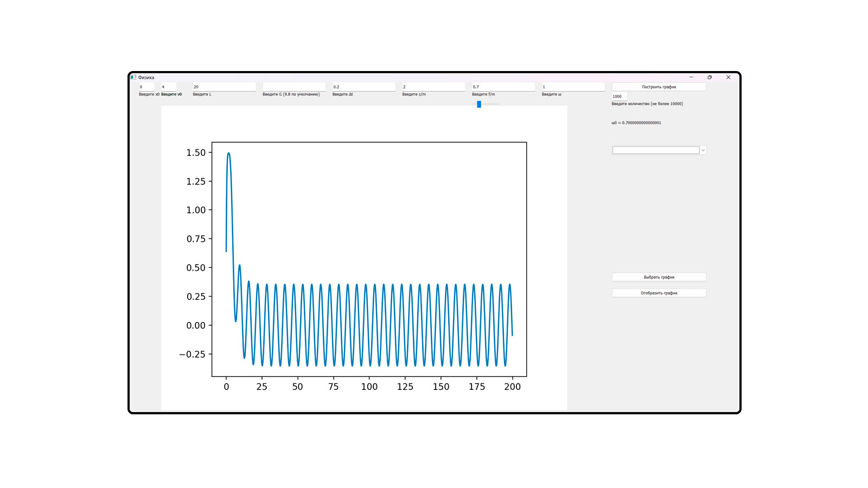
Task: Click the Построить график button
Action: [659, 87]
